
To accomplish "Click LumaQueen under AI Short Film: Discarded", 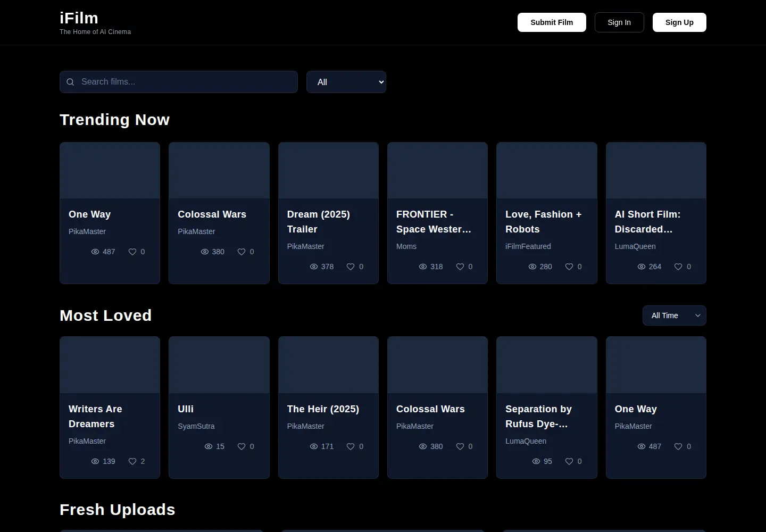I will click(635, 246).
